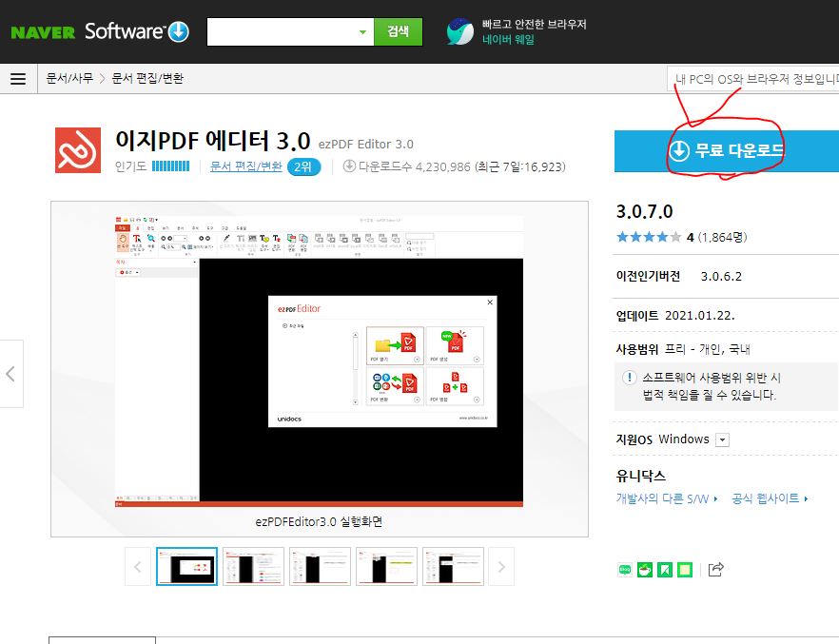Image resolution: width=839 pixels, height=644 pixels.
Task: Click the 다운로드수 4,230,986 text
Action: 415,166
